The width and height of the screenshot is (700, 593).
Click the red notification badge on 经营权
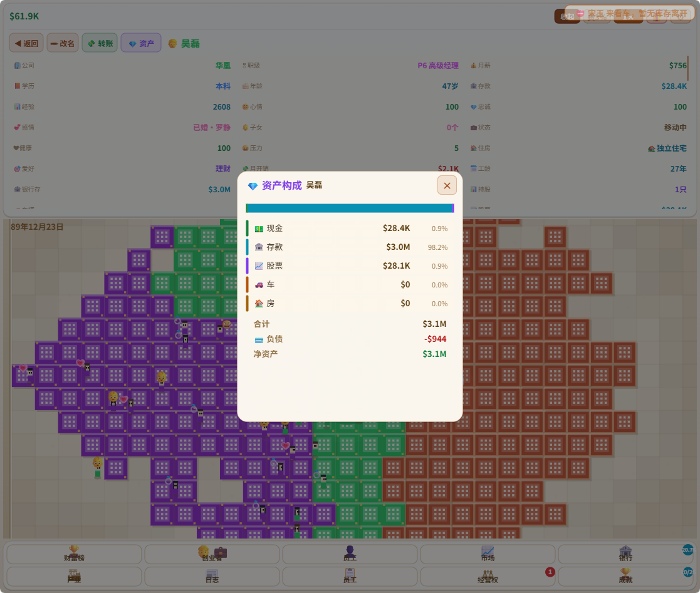click(x=550, y=572)
